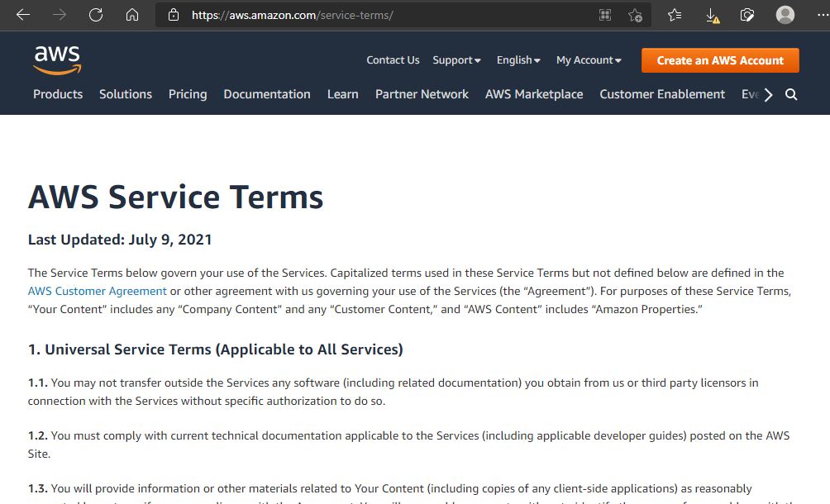View site security lock information

[x=174, y=15]
